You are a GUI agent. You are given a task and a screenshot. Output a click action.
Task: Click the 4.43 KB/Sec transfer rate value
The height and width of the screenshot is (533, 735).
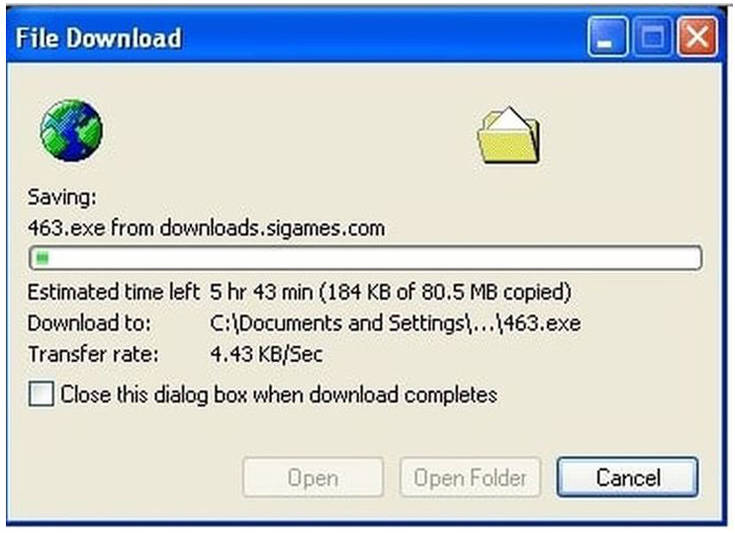click(x=266, y=354)
